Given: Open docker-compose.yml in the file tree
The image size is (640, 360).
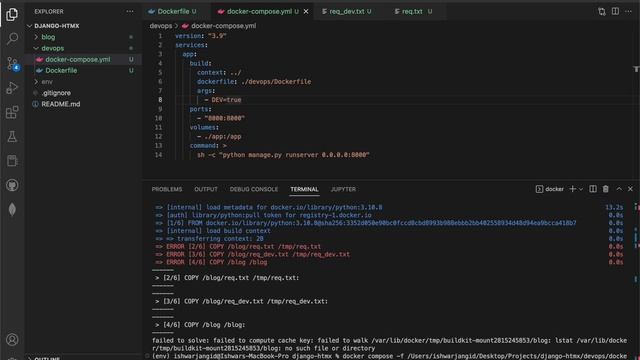Looking at the screenshot, I should tap(78, 60).
